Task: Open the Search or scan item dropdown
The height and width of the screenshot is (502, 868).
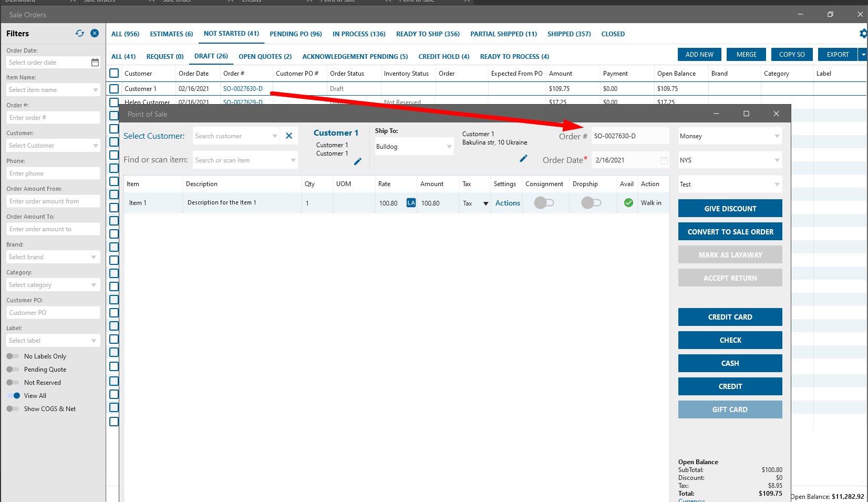Action: (x=293, y=160)
